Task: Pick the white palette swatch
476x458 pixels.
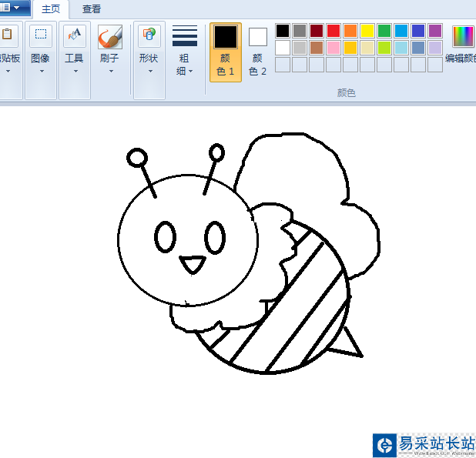Action: 283,48
